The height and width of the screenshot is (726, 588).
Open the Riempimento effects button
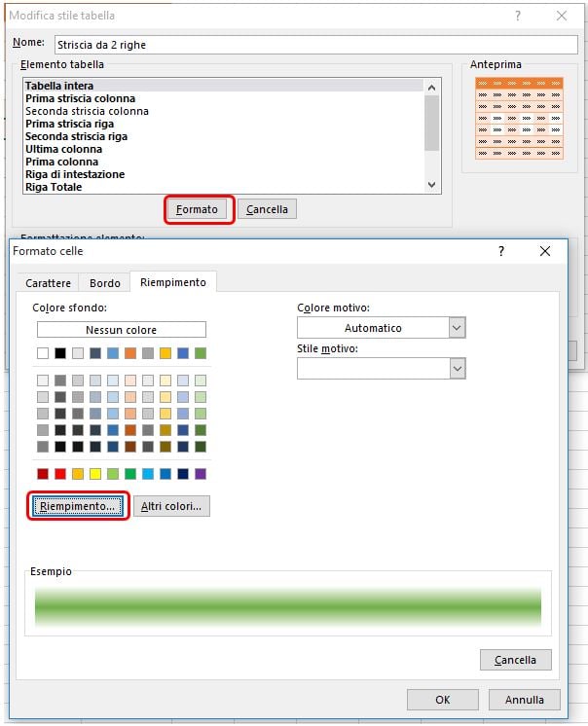78,506
